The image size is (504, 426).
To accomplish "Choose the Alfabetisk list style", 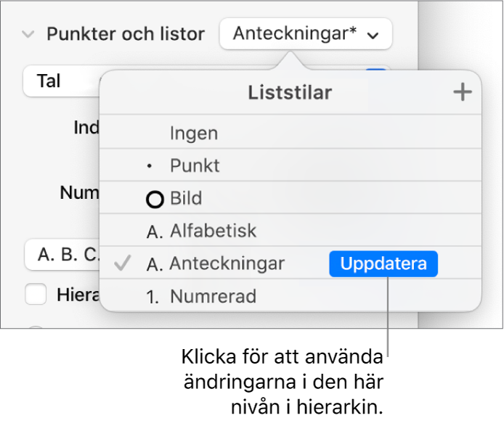I will pos(290,231).
